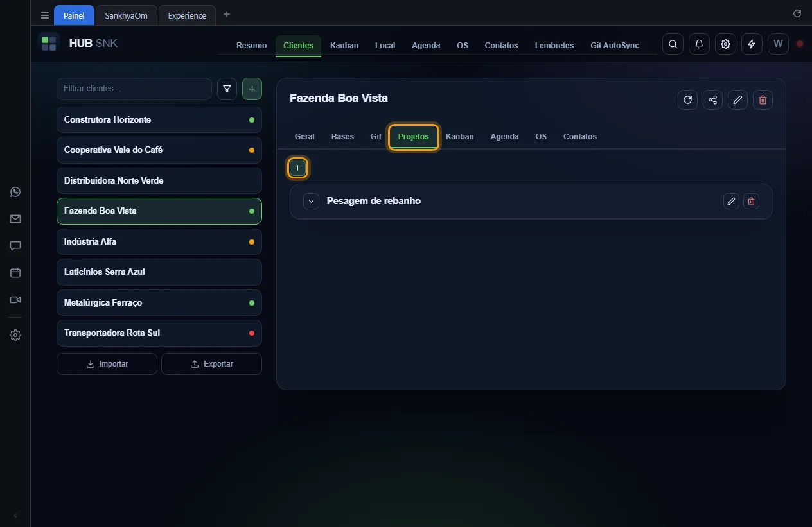Select client Metalúrgica Ferraço

pyautogui.click(x=159, y=303)
